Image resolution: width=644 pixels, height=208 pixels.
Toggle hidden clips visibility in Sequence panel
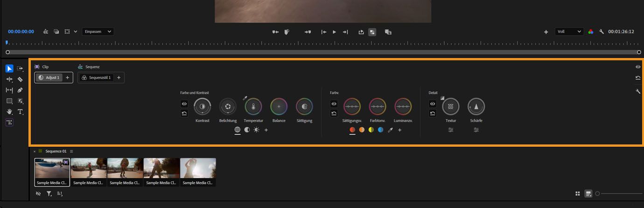(38, 194)
